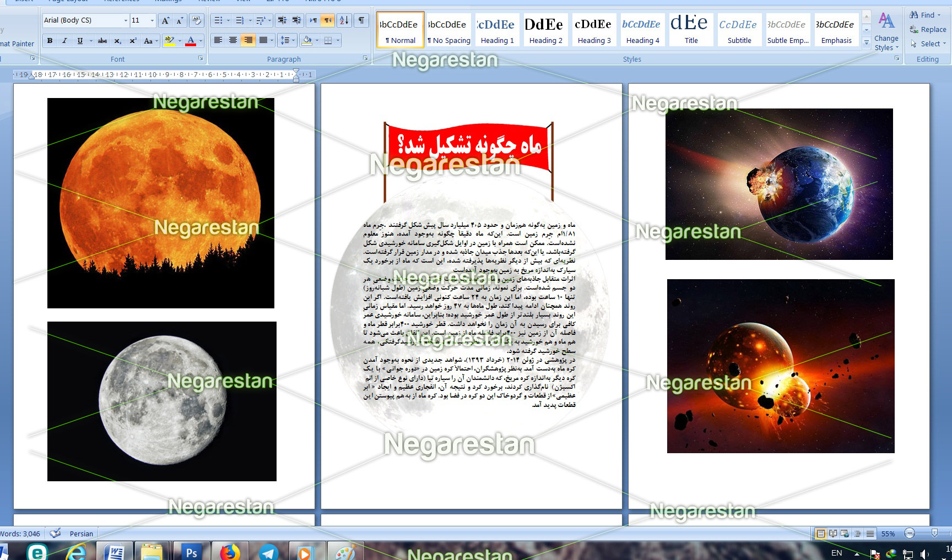
Task: Click the volume icon in system tray
Action: point(925,553)
